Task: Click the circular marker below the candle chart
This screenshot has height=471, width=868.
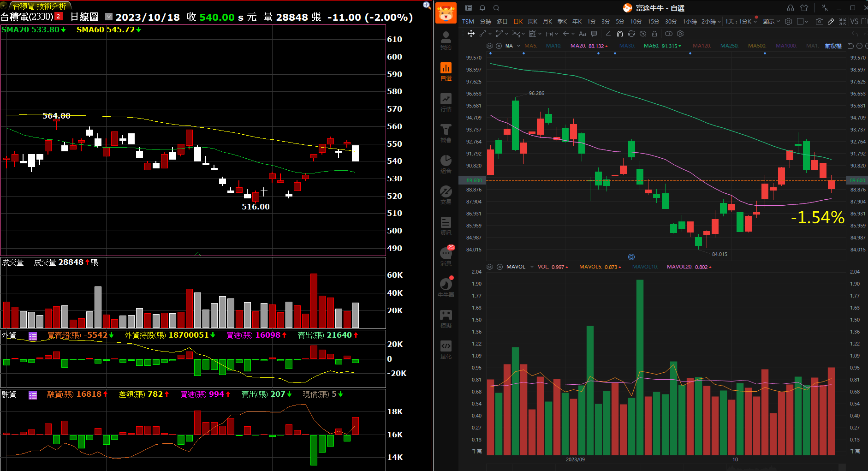Action: tap(631, 257)
